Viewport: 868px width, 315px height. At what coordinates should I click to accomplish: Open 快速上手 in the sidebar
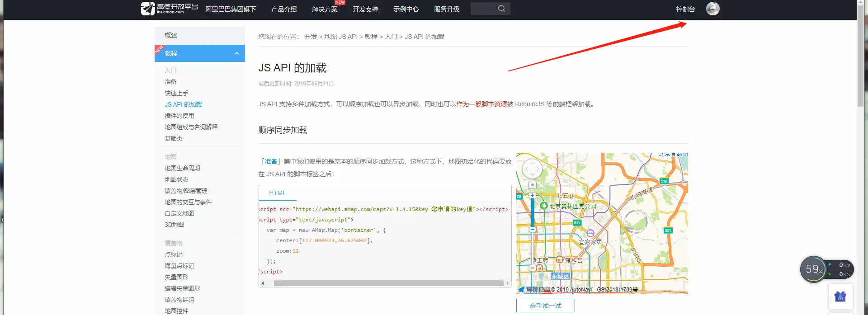(x=176, y=93)
